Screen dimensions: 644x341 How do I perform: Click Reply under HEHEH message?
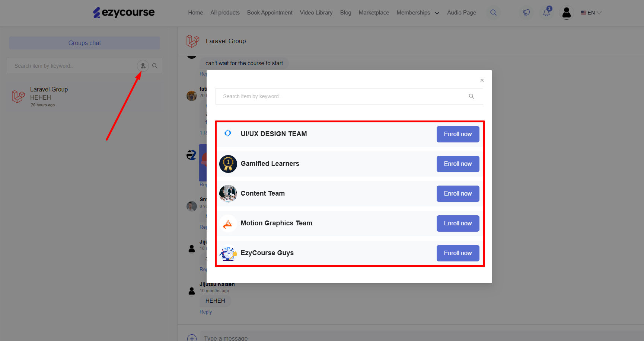pyautogui.click(x=205, y=312)
